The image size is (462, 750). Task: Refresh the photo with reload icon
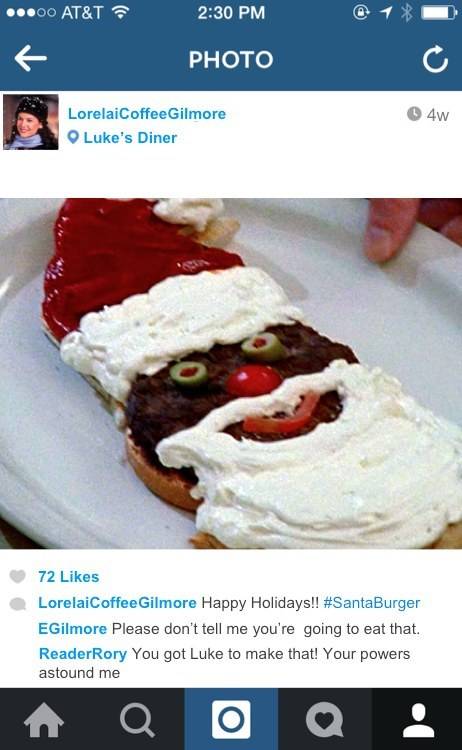pyautogui.click(x=435, y=59)
